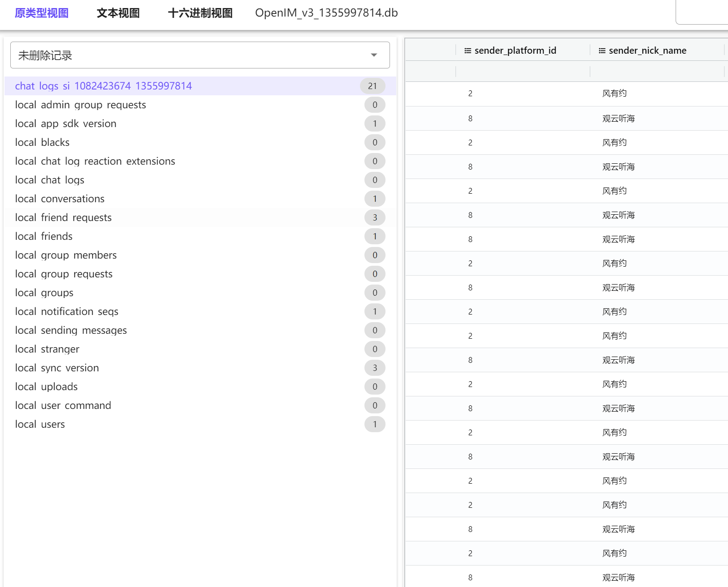Image resolution: width=728 pixels, height=587 pixels.
Task: Select local friend requests table
Action: (x=200, y=217)
